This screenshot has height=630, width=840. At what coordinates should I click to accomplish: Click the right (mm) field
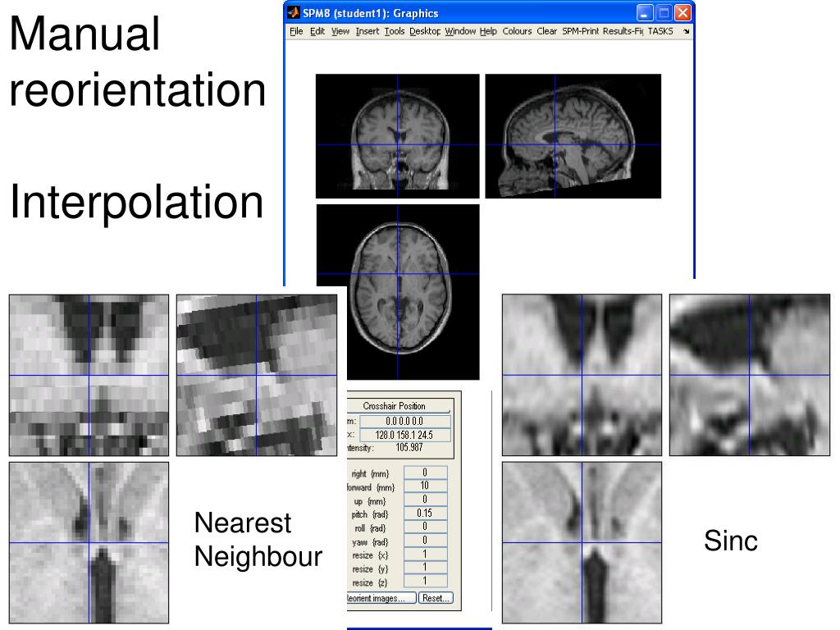(425, 472)
